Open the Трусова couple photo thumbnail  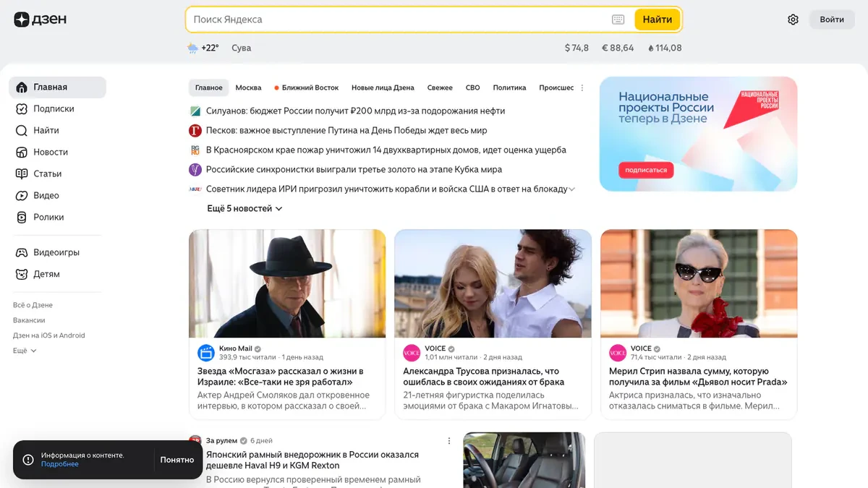point(493,283)
